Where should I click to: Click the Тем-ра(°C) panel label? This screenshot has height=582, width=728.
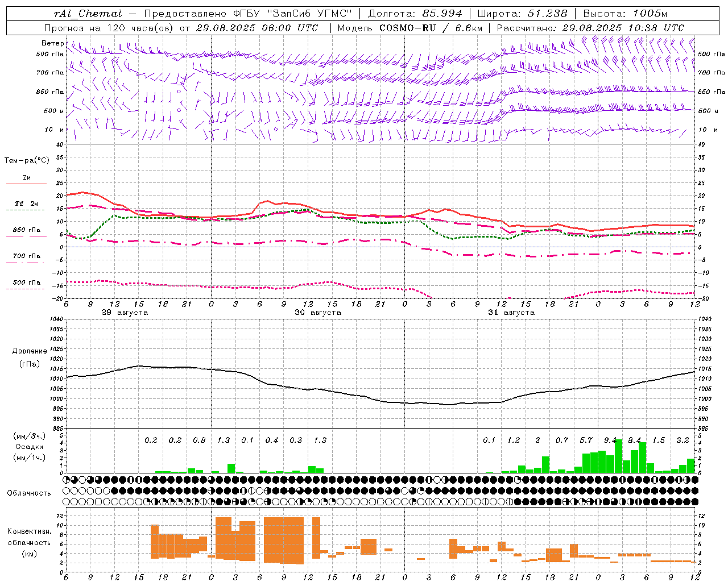27,161
